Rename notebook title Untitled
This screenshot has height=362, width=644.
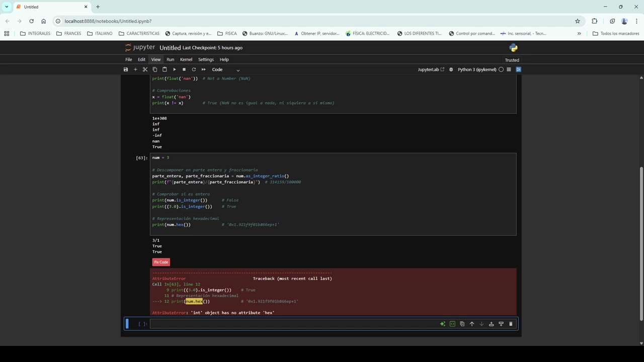pyautogui.click(x=170, y=48)
